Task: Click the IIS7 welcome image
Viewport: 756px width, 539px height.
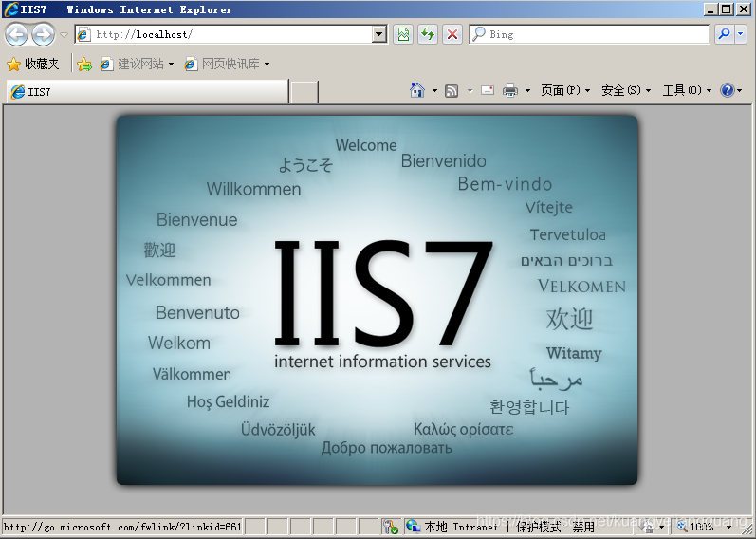Action: 377,300
